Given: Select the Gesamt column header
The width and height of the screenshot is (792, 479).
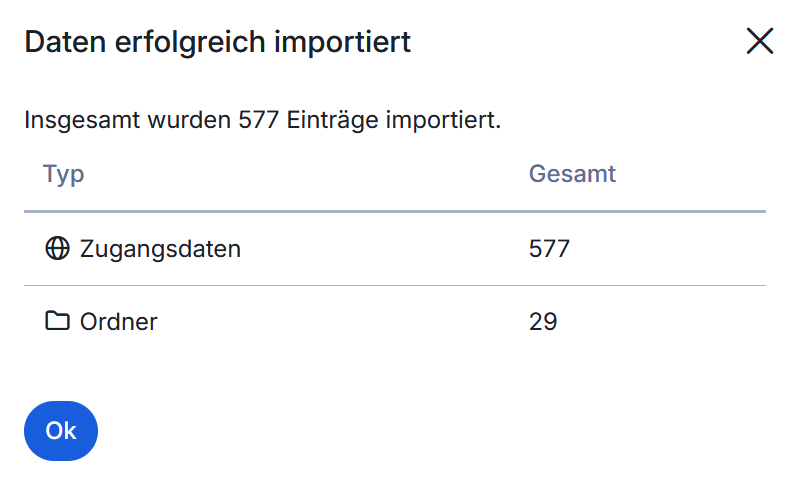Looking at the screenshot, I should click(572, 174).
